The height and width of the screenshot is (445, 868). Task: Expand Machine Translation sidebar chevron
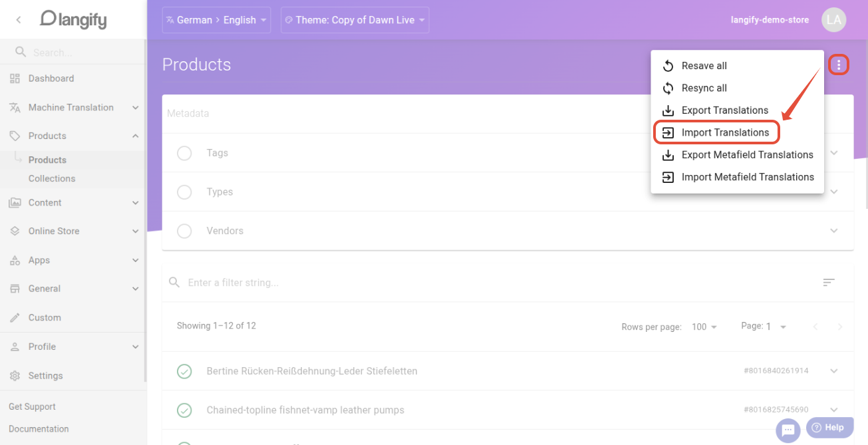[135, 107]
